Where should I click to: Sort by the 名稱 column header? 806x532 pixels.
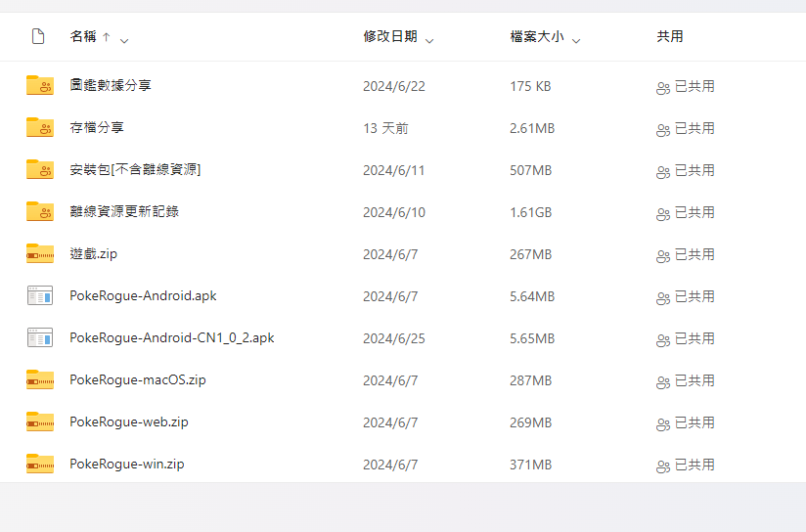click(83, 36)
